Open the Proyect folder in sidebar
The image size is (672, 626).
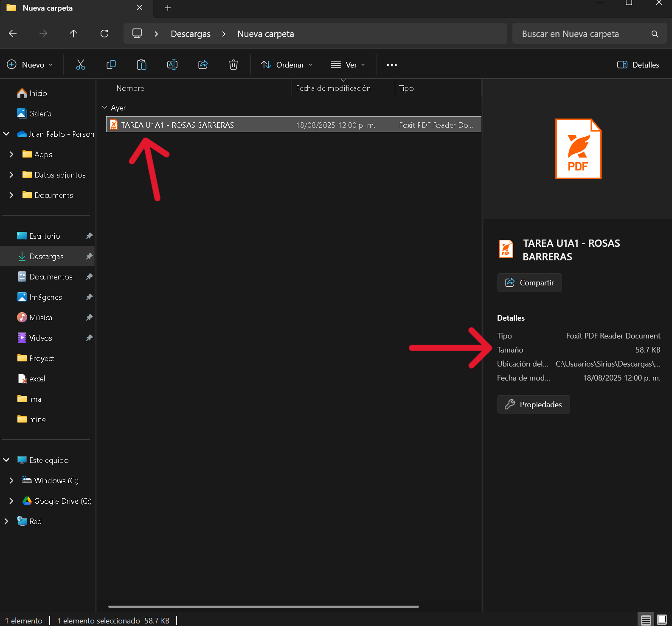click(36, 358)
